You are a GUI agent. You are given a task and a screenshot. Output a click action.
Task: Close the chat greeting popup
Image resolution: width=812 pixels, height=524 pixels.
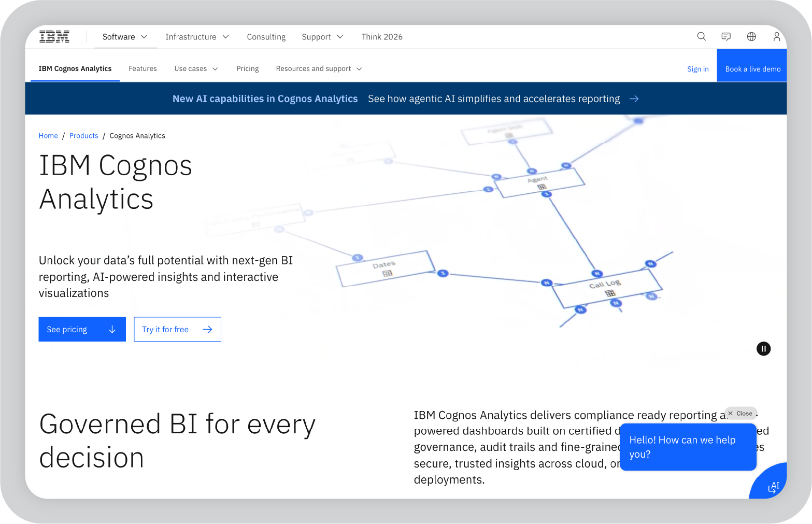coord(740,414)
